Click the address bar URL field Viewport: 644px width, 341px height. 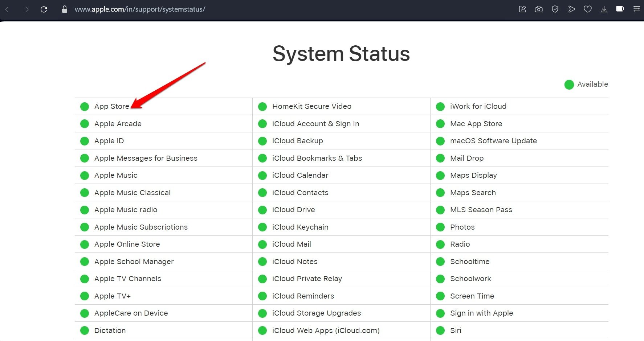tap(140, 9)
